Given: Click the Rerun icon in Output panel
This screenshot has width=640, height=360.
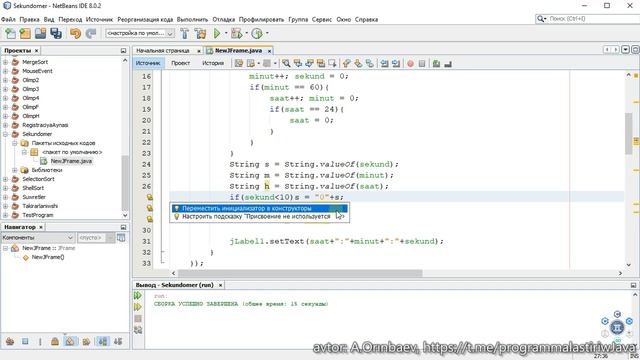Looking at the screenshot, I should 138,296.
